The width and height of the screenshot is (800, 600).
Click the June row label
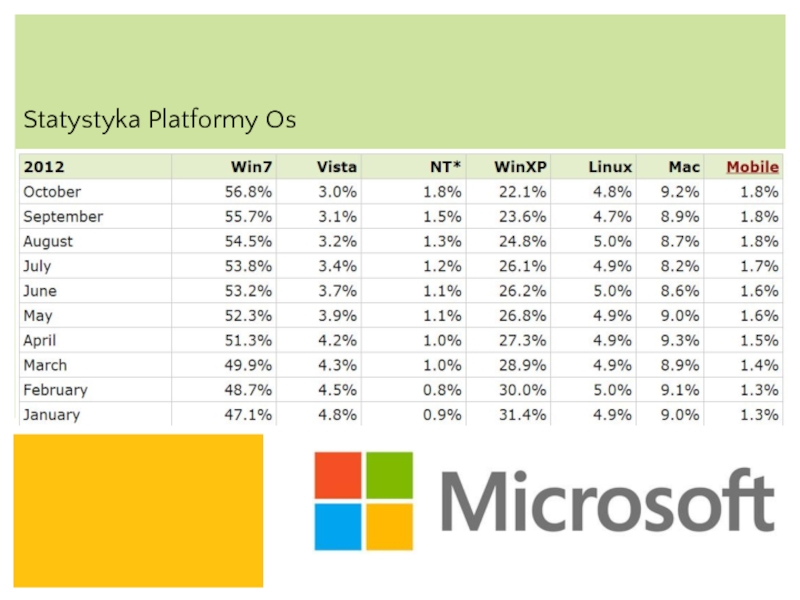point(41,291)
